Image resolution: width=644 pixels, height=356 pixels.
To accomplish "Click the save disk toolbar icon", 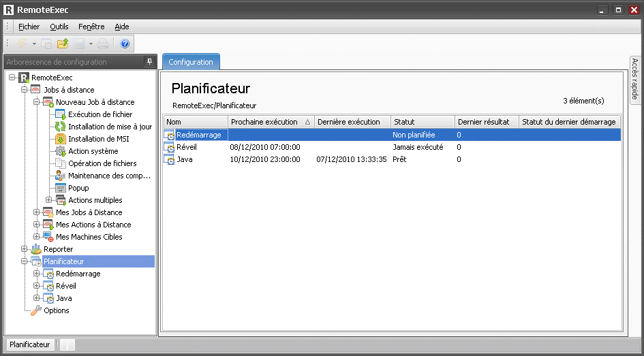I will [79, 44].
